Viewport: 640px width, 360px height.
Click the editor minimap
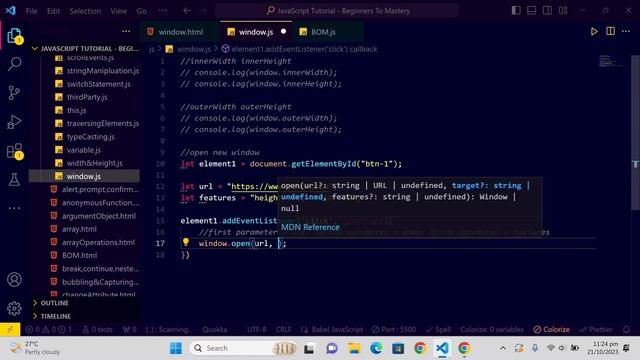click(613, 61)
